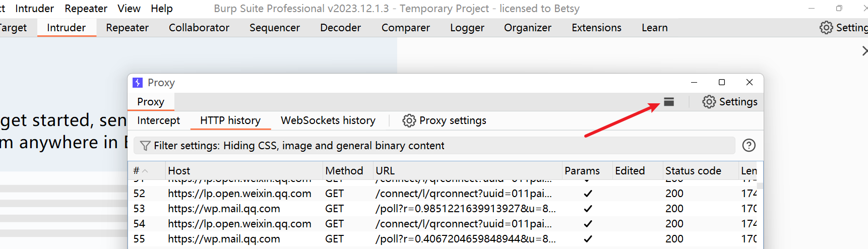Close the Proxy window
Viewport: 868px width, 249px height.
[750, 83]
